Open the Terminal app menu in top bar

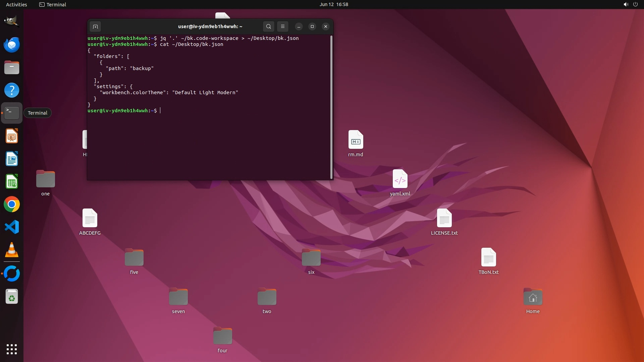pyautogui.click(x=53, y=4)
